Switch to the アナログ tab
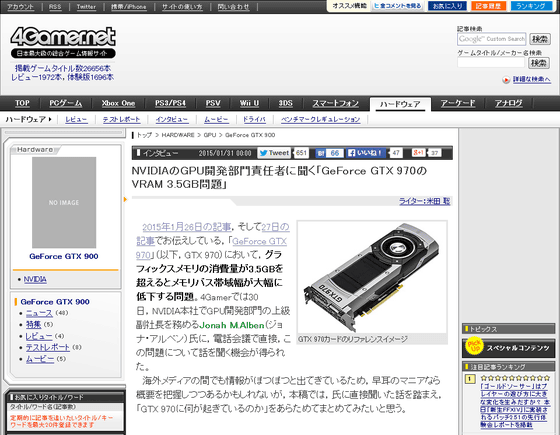This screenshot has height=435, width=560. pos(508,103)
